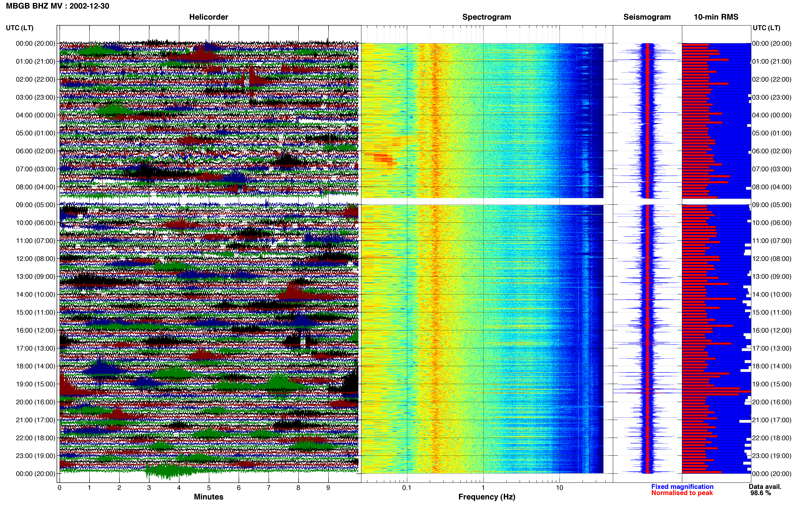This screenshot has width=812, height=508.
Task: Click '18:00 (14:00)' label beside RMS panel
Action: point(772,366)
